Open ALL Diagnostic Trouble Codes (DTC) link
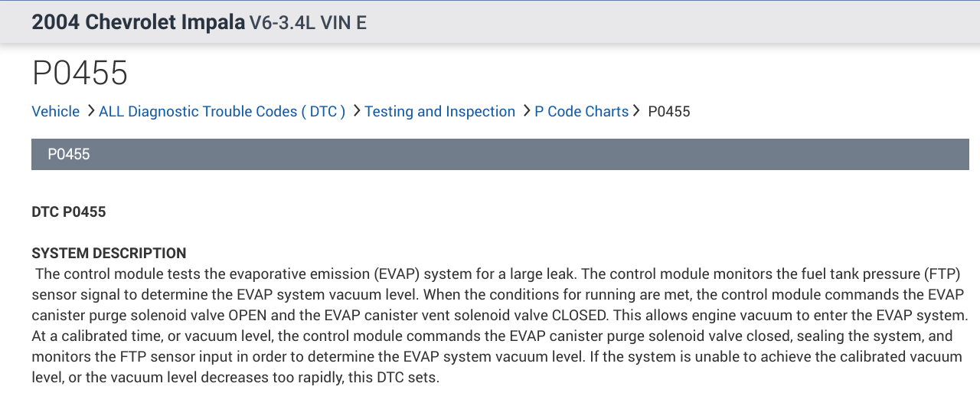980x403 pixels. [222, 112]
